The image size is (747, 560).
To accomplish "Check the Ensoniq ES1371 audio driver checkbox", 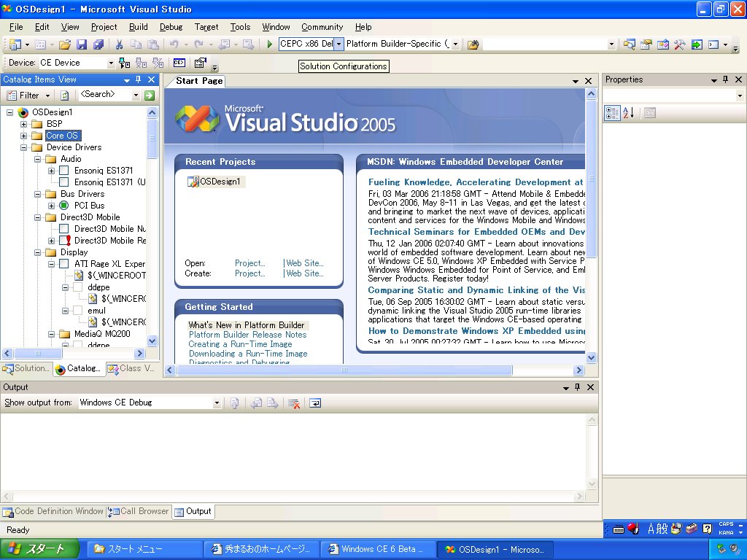I will (63, 171).
